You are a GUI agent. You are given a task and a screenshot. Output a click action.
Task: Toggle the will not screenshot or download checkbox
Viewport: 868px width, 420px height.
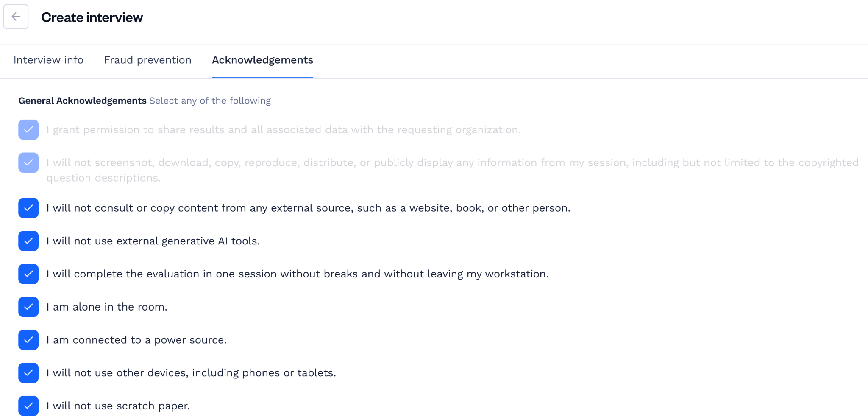click(28, 163)
